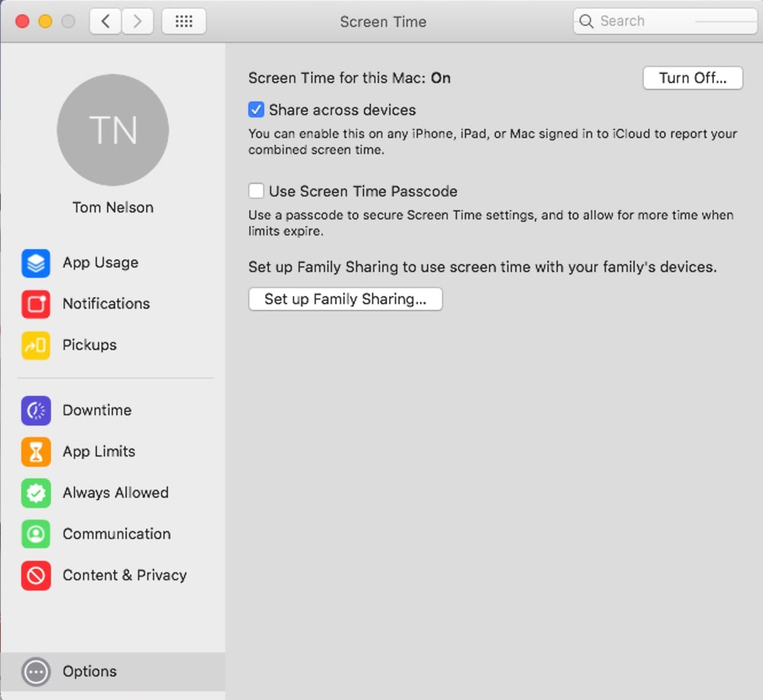The image size is (763, 700).
Task: Click the Screen Time window title
Action: click(383, 22)
